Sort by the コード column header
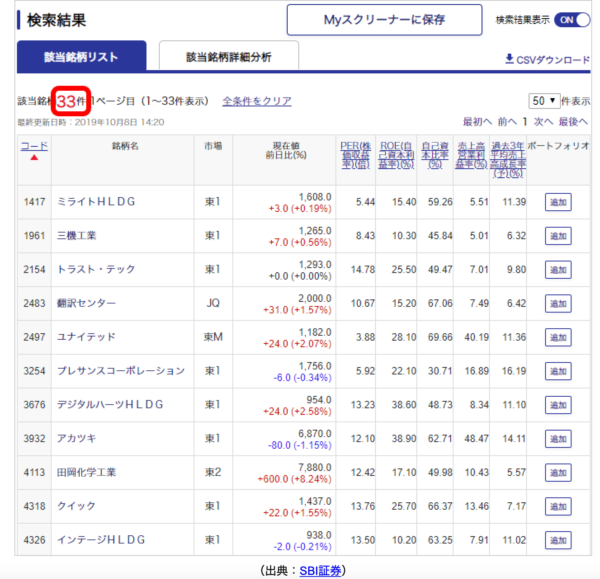Screen dimensions: 600x579 tap(34, 145)
